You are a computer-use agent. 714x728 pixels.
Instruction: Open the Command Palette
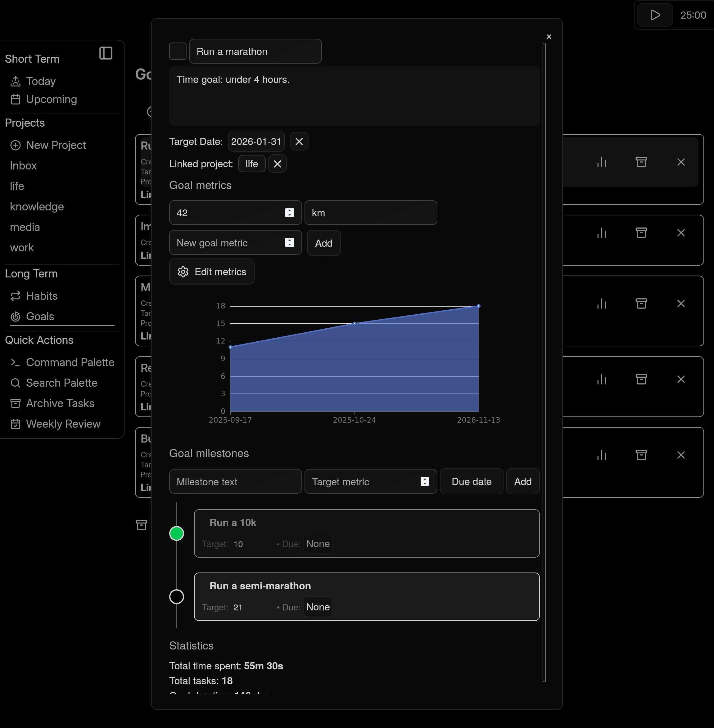70,362
